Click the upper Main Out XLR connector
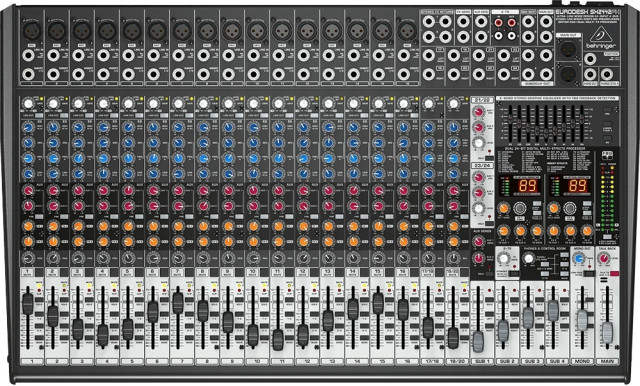Viewport: 640px width, 386px height. 568,50
